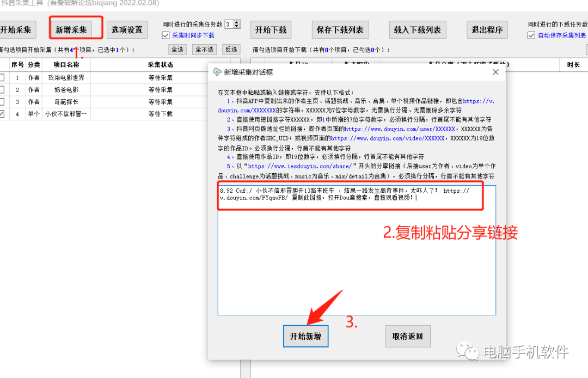Click 单个 category cell in row 4

[x=34, y=114]
